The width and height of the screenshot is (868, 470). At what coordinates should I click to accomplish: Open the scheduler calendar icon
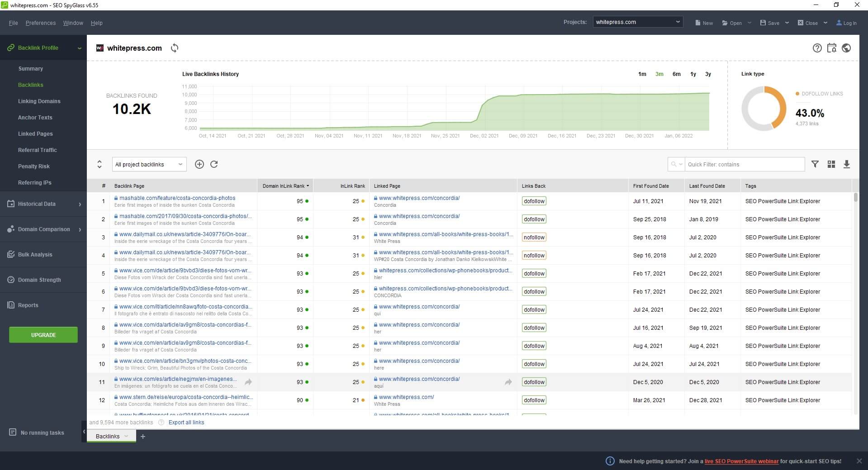click(832, 48)
